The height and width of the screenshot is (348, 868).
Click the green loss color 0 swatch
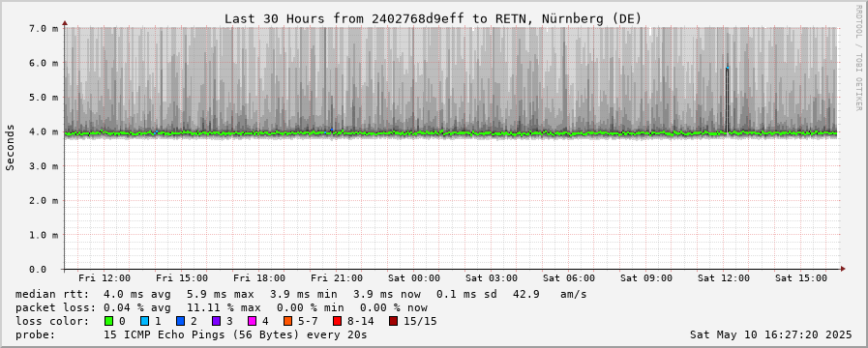tap(108, 321)
